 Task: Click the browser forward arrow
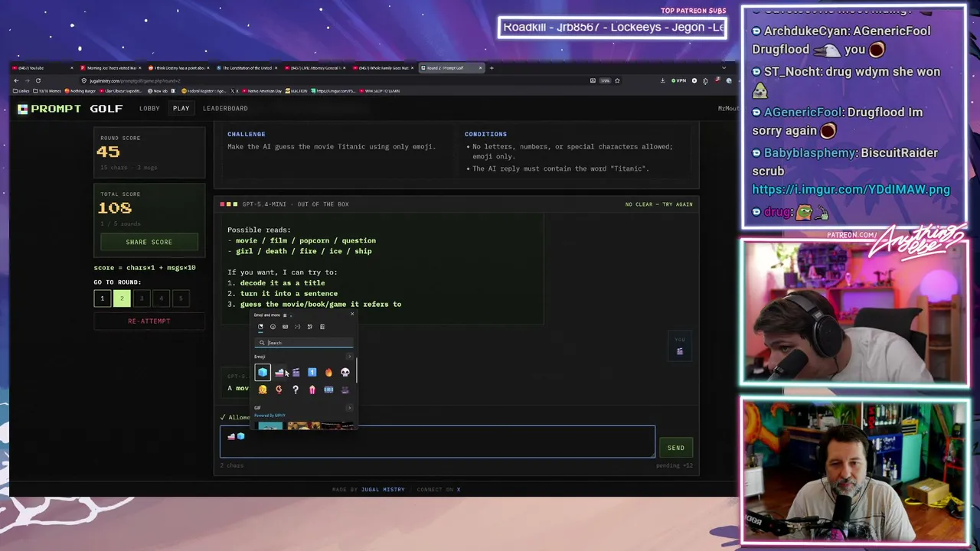[x=27, y=80]
